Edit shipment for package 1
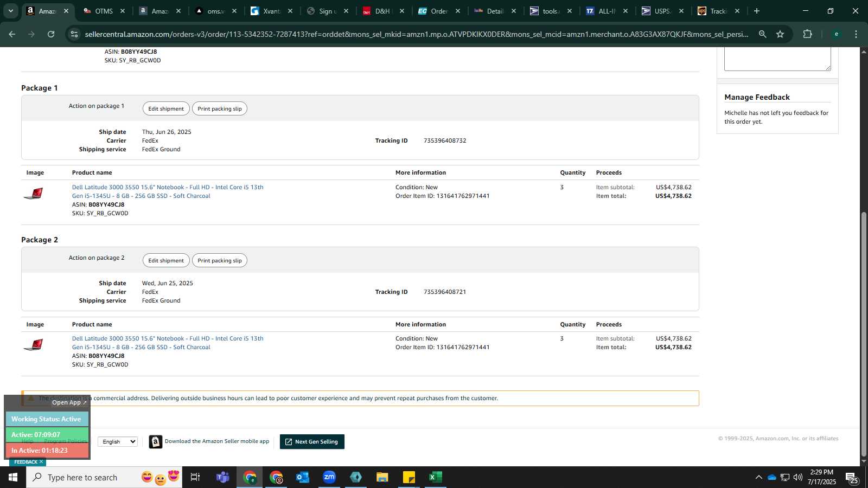 (x=166, y=108)
